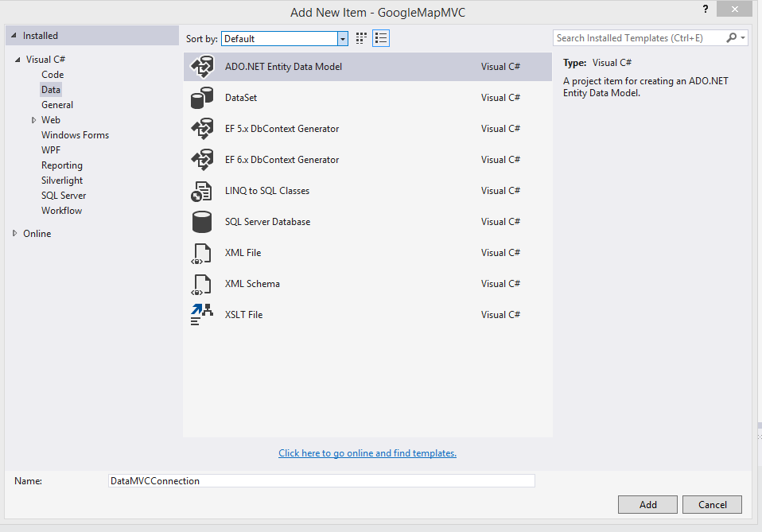762x532 pixels.
Task: Select the Silverlight category
Action: point(62,181)
